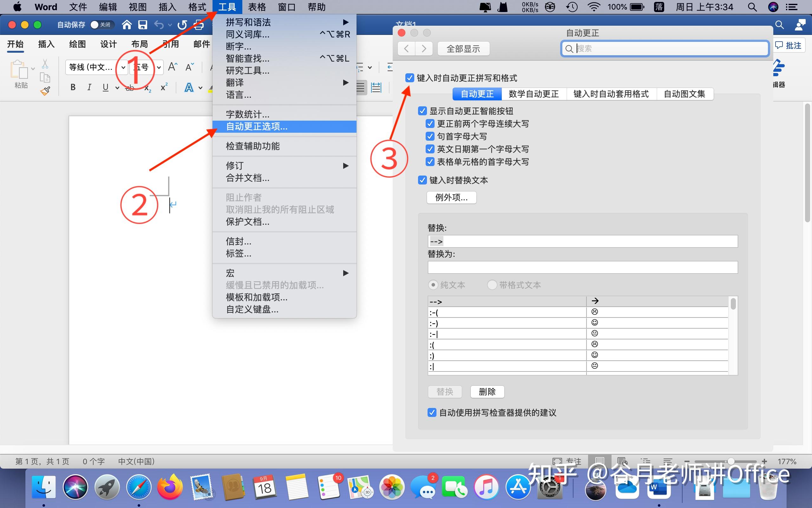Viewport: 812px width, 508px height.
Task: Toggle 表格单元格的首字母大写 checkbox
Action: point(430,162)
